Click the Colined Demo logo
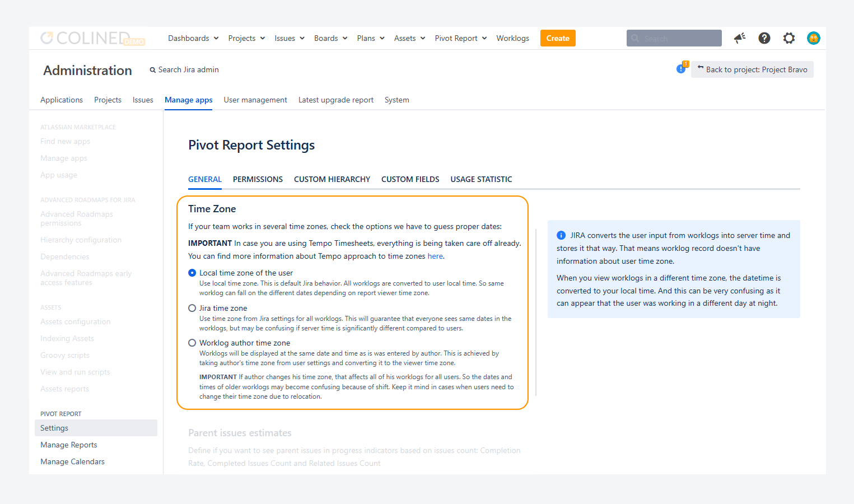Screen dimensions: 854x504 point(93,38)
